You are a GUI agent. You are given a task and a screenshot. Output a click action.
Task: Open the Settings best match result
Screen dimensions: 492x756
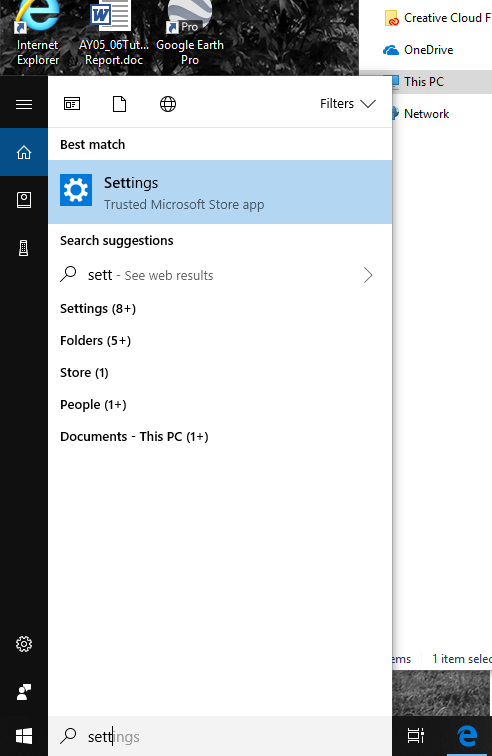point(220,192)
